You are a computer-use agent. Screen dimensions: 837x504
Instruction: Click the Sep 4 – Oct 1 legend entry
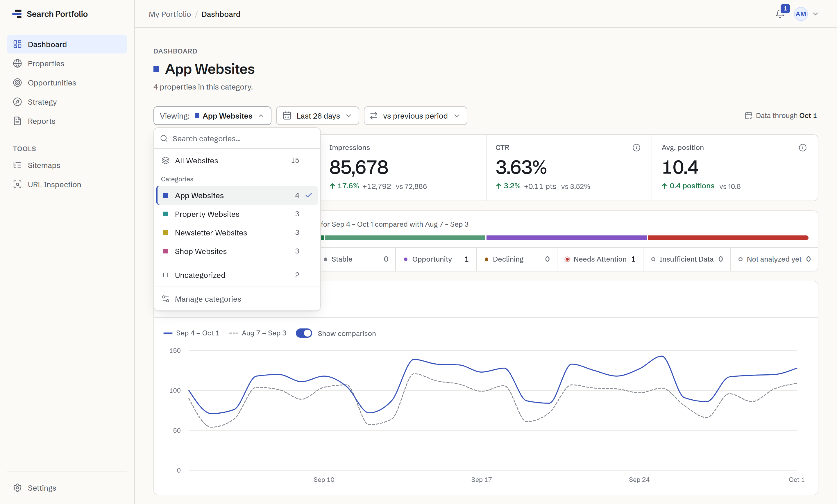pos(192,333)
